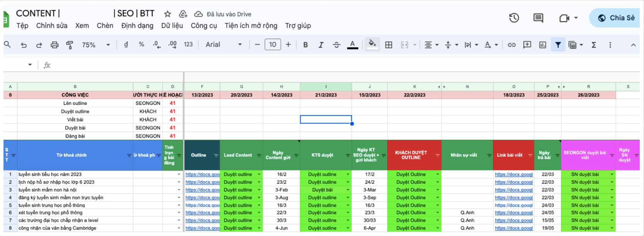This screenshot has height=236, width=644.
Task: Open the name box dropdown arrow
Action: pyautogui.click(x=30, y=65)
